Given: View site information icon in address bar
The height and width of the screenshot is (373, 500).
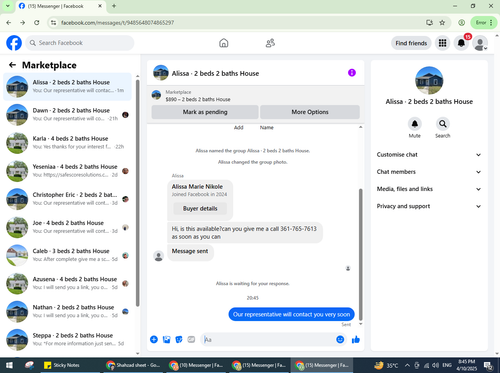Looking at the screenshot, I should (x=53, y=23).
